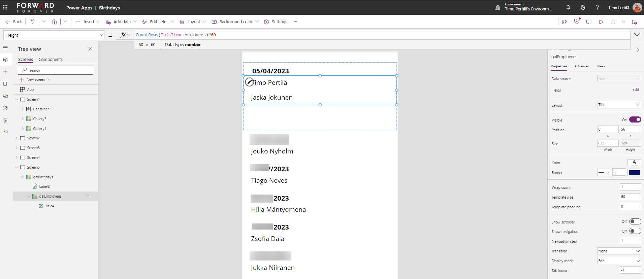Open the Data icon in left sidebar
The image size is (644, 279).
(5, 84)
